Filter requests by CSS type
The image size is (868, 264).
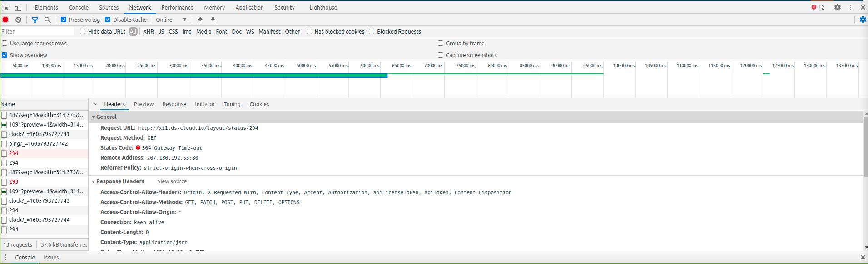click(173, 31)
